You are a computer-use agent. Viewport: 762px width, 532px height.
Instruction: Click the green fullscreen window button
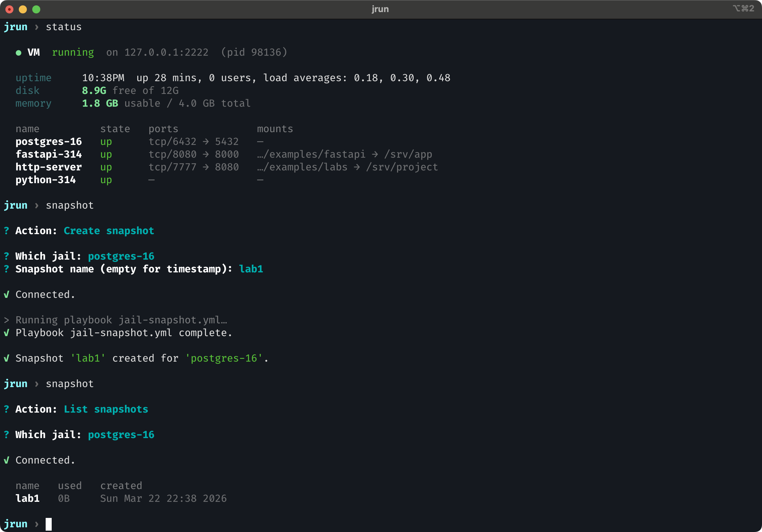tap(36, 9)
